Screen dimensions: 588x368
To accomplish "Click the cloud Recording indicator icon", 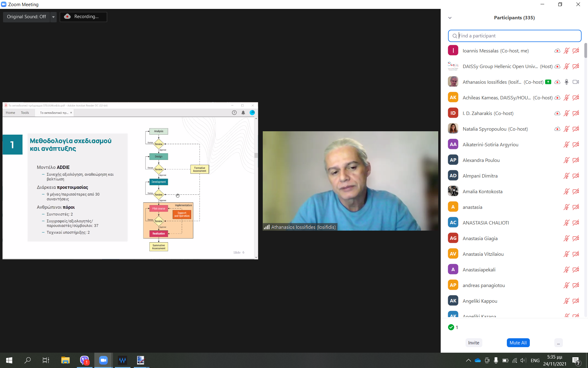I will pyautogui.click(x=67, y=17).
